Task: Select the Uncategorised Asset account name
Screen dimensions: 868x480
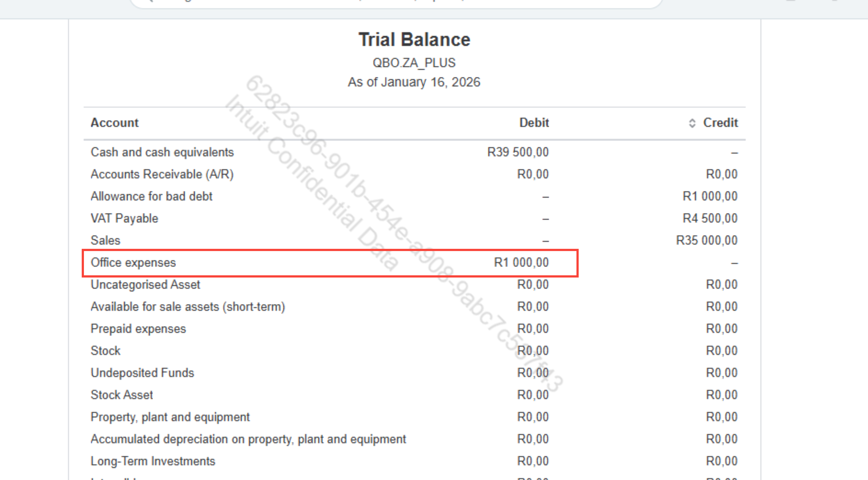Action: pyautogui.click(x=145, y=285)
